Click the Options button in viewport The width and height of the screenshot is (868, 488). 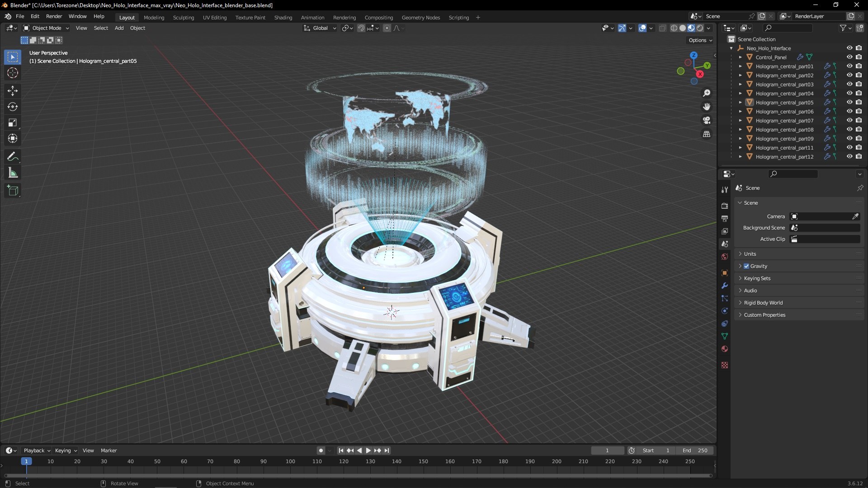coord(700,40)
